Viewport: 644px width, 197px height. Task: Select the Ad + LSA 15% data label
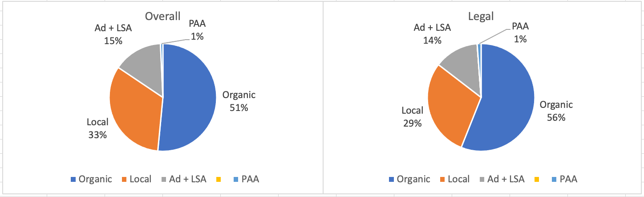[x=113, y=34]
